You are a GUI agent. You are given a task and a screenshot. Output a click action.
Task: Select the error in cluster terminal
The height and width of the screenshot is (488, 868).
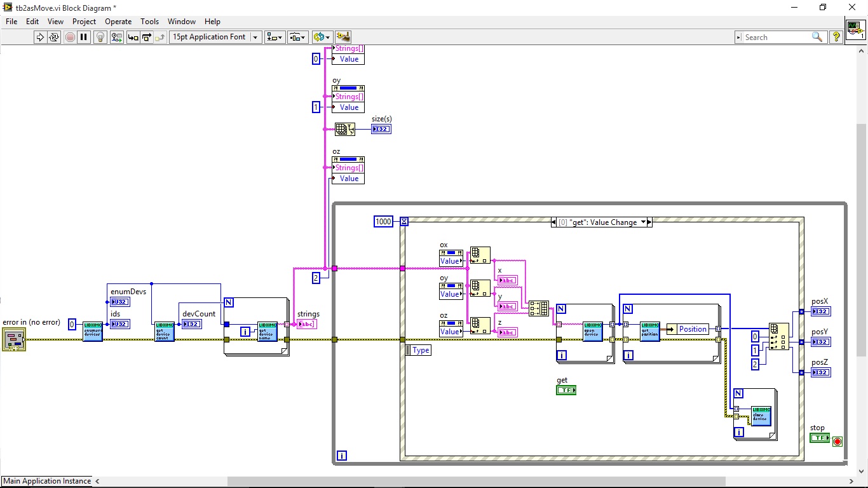(14, 340)
